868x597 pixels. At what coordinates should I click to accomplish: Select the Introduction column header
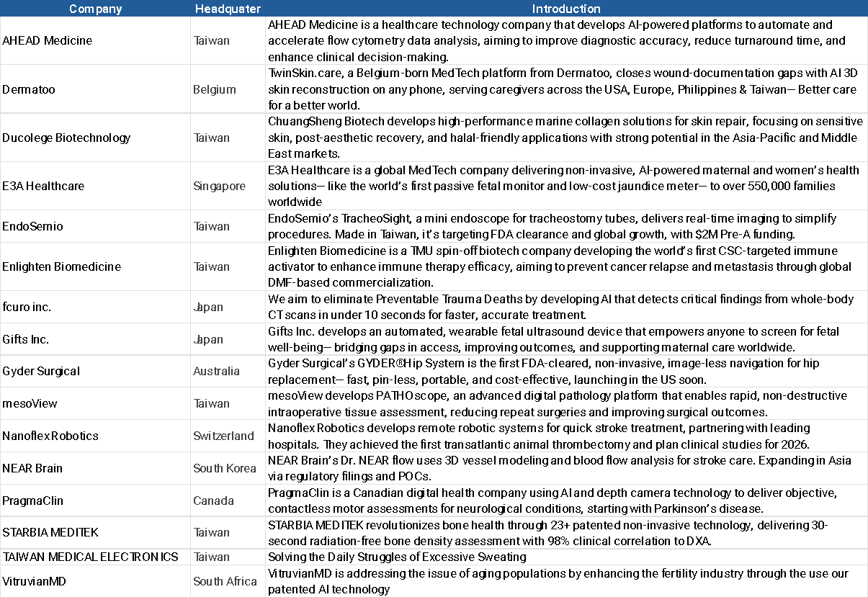[566, 9]
